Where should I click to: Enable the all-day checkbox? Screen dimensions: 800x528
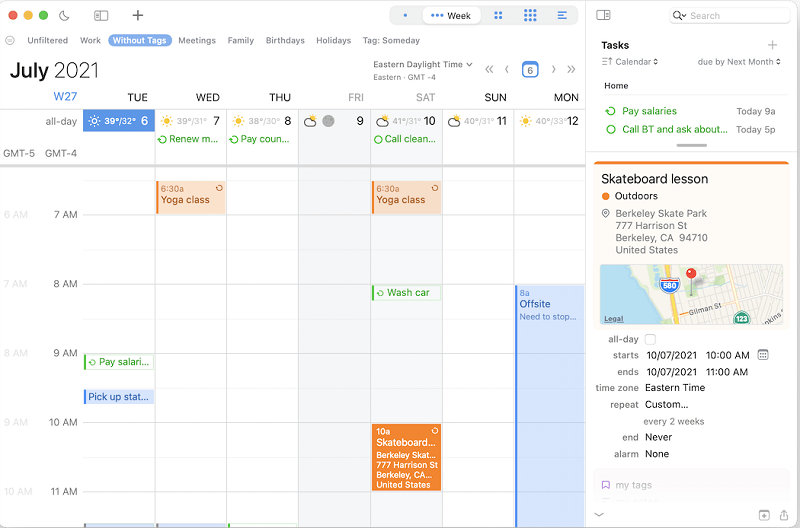click(650, 339)
